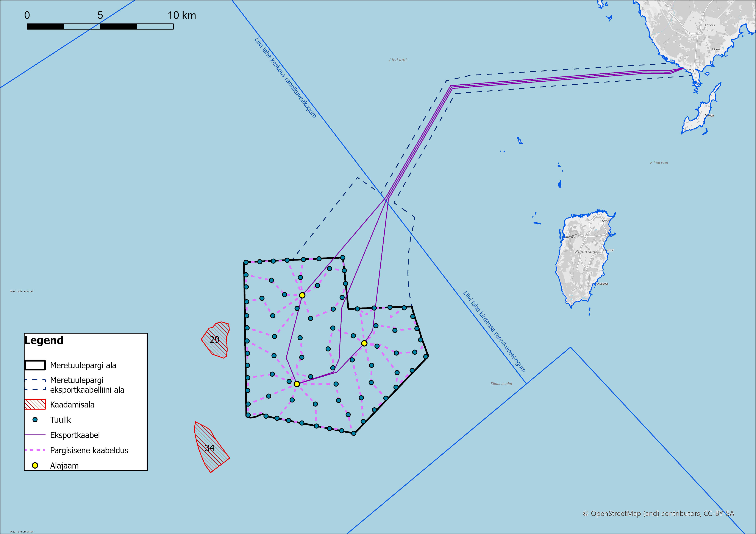Select the easternmost yellow substation on map

pyautogui.click(x=364, y=343)
